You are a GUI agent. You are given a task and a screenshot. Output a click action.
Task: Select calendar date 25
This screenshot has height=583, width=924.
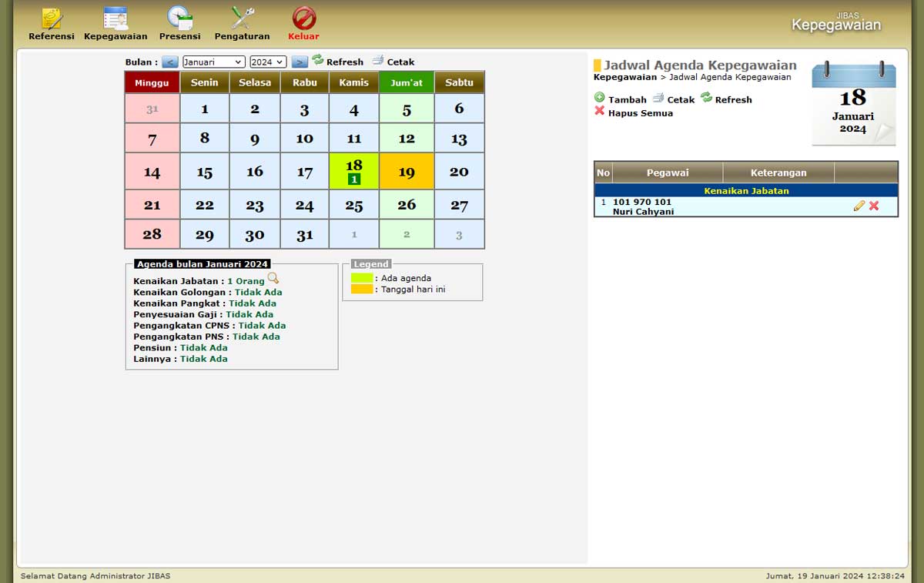click(354, 205)
